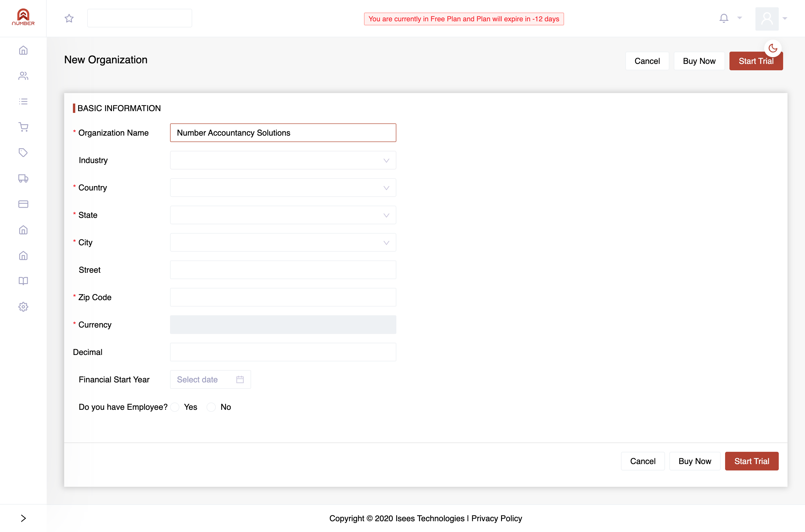Select No for Do you have Employee
The image size is (805, 532).
pos(211,407)
